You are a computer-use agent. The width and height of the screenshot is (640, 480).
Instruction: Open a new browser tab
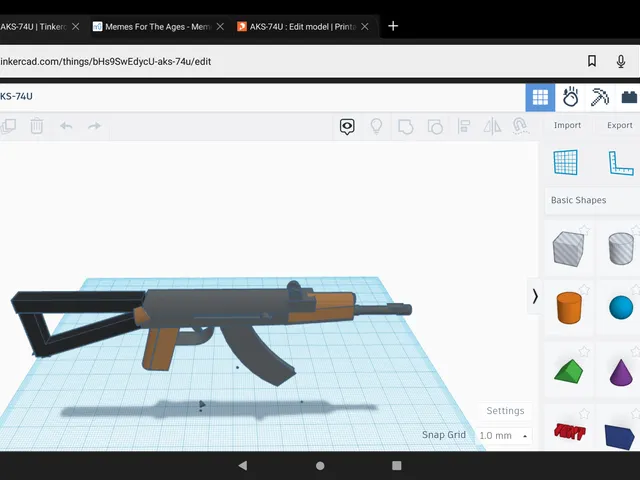pyautogui.click(x=393, y=26)
